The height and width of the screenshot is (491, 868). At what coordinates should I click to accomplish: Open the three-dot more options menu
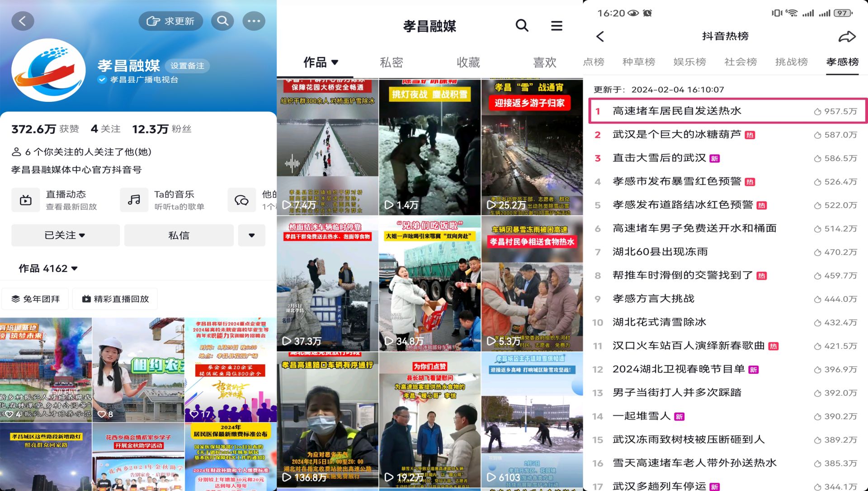pos(254,21)
